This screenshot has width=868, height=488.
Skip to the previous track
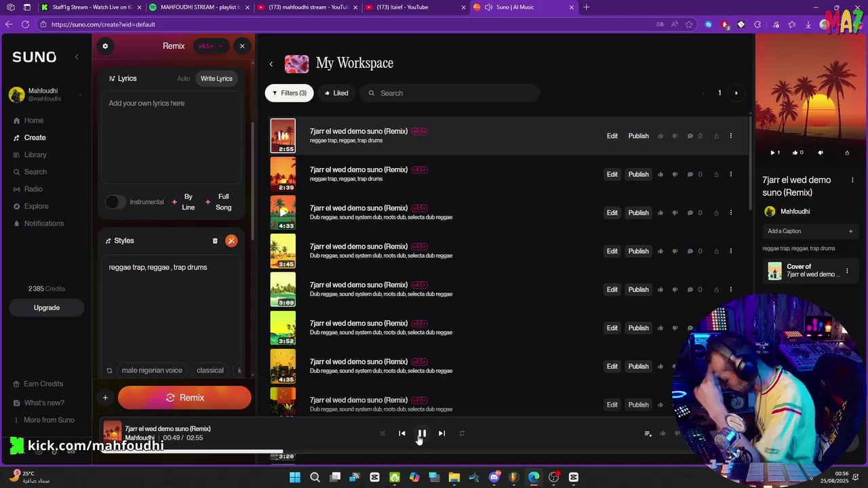pos(402,433)
